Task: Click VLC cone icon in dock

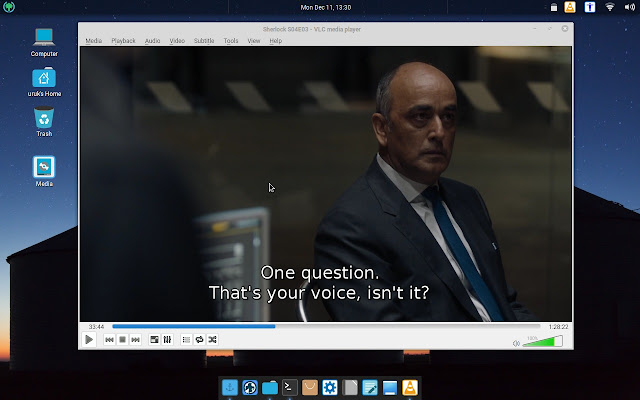Action: pyautogui.click(x=410, y=387)
